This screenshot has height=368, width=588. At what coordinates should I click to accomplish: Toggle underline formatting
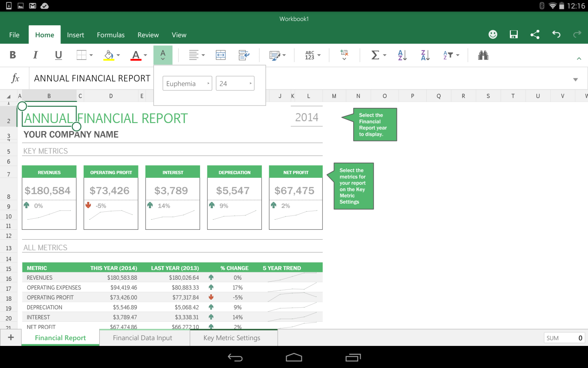pos(57,54)
